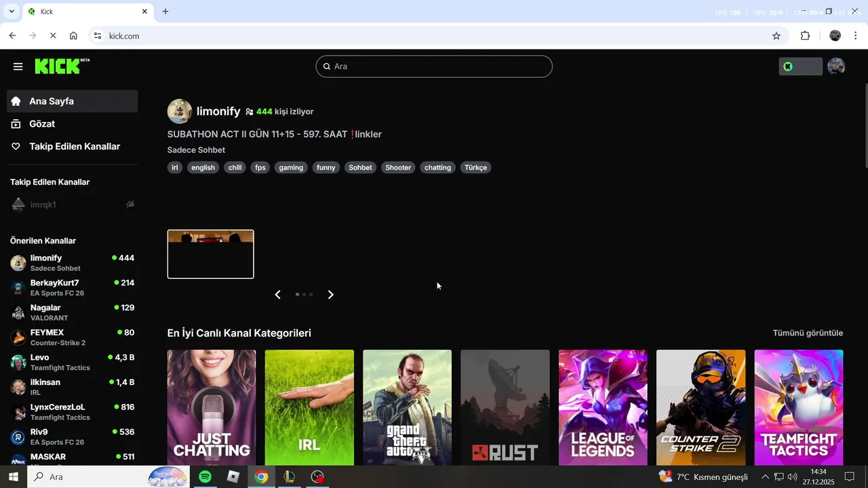The image size is (868, 488).
Task: Focus the Ara search field
Action: (x=434, y=66)
